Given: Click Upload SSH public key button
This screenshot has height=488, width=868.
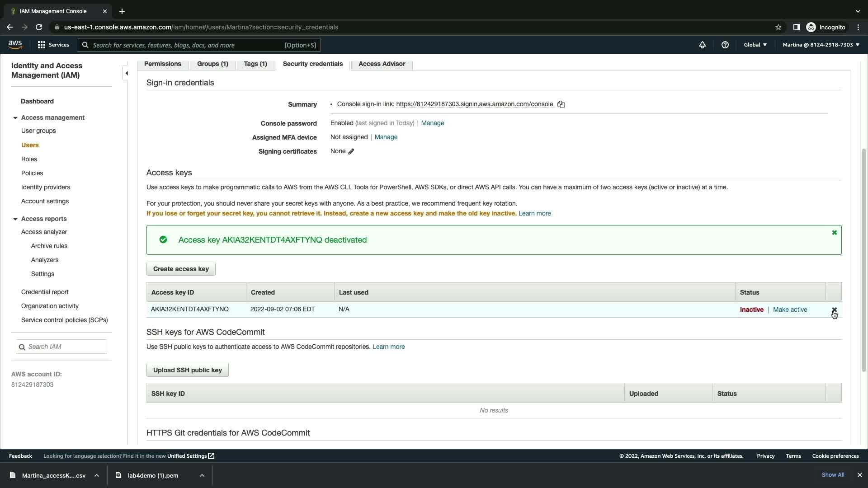Looking at the screenshot, I should pos(187,370).
